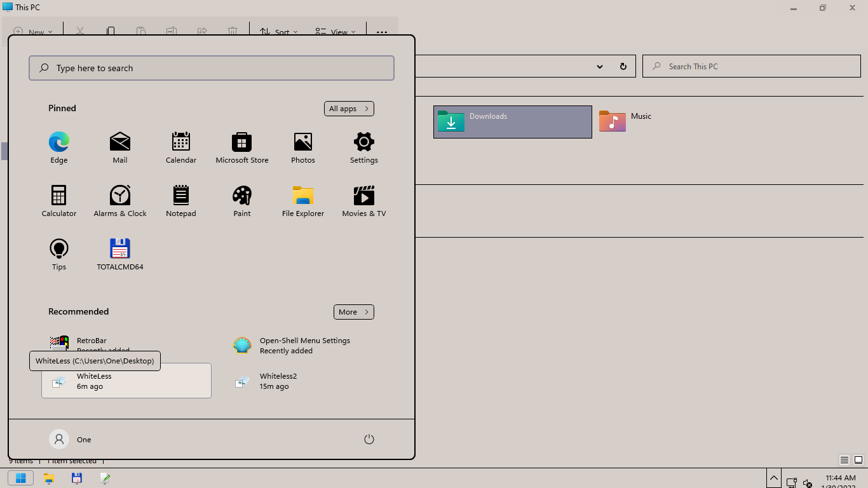868x488 pixels.
Task: Open the Calendar app icon
Action: point(181,142)
